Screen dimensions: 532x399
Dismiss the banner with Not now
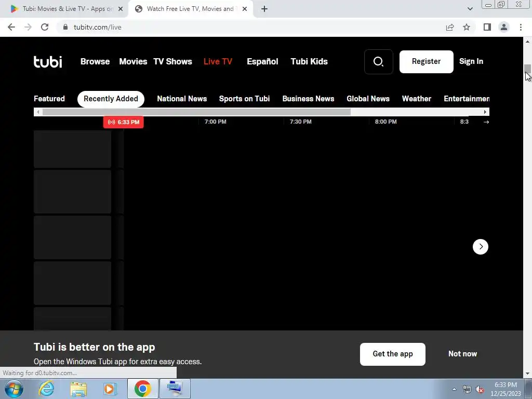click(462, 354)
